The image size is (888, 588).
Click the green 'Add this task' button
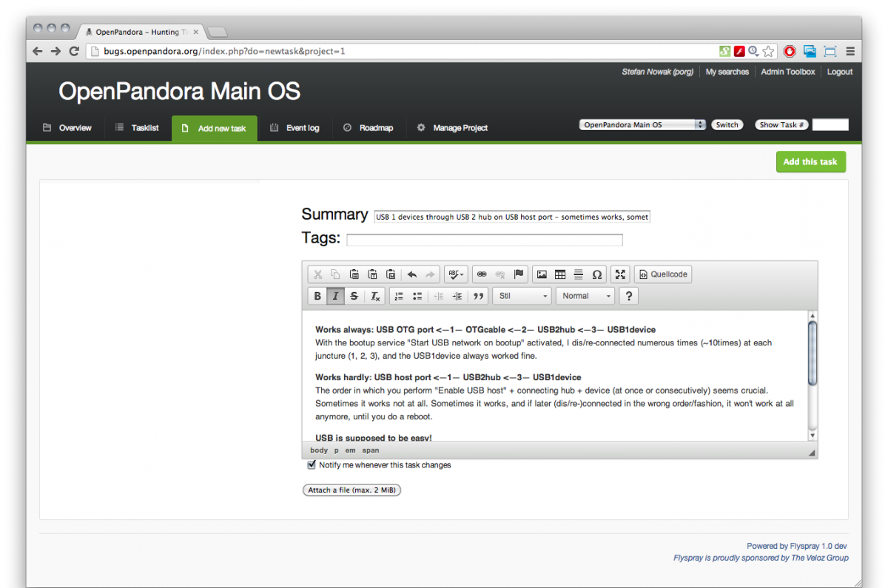[x=810, y=162]
